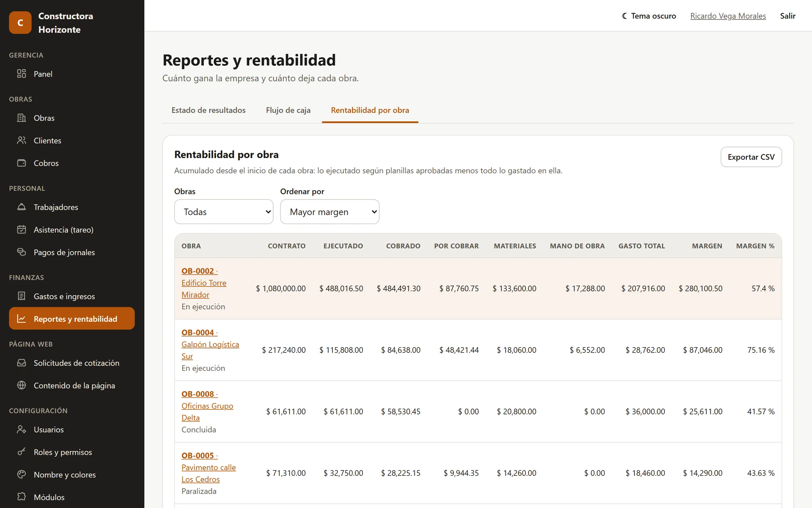This screenshot has width=812, height=508.
Task: Click the Clientes people icon
Action: pyautogui.click(x=22, y=140)
